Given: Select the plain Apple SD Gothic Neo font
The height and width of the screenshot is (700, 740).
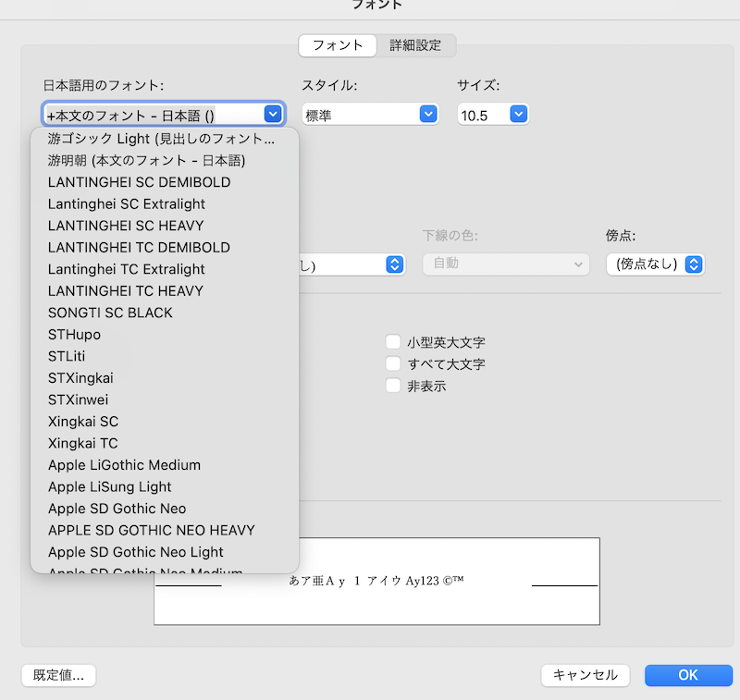Looking at the screenshot, I should [x=165, y=508].
